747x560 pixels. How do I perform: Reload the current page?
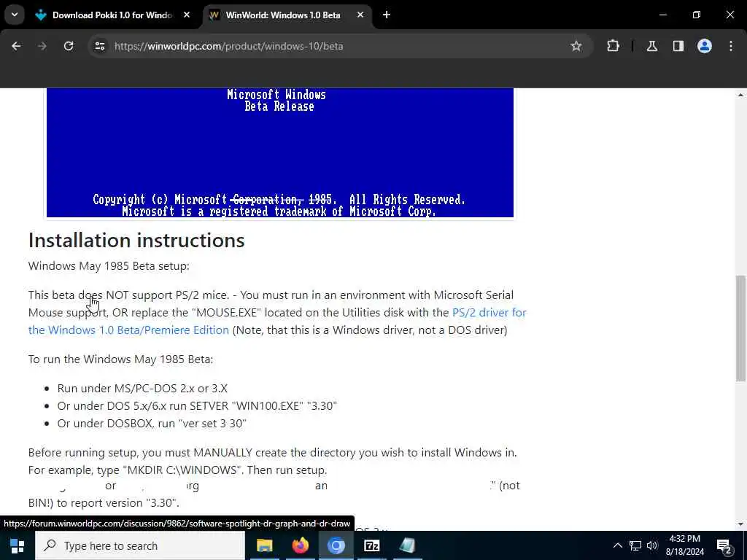pyautogui.click(x=69, y=46)
